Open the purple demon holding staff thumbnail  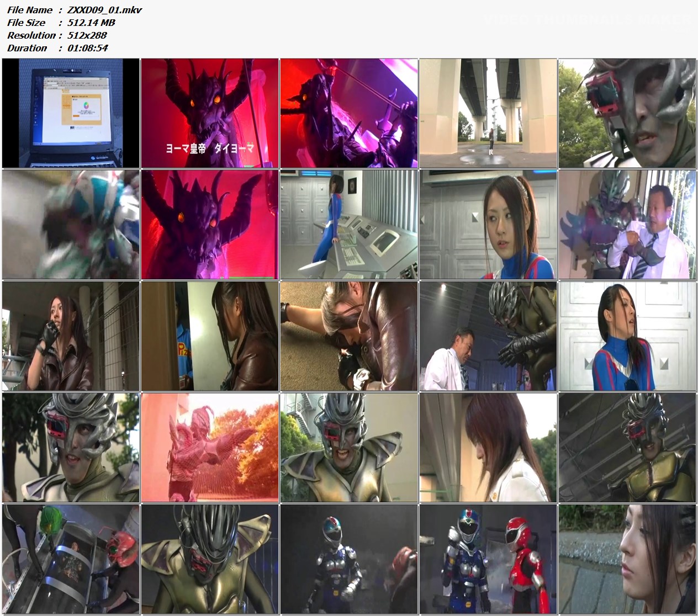point(349,113)
